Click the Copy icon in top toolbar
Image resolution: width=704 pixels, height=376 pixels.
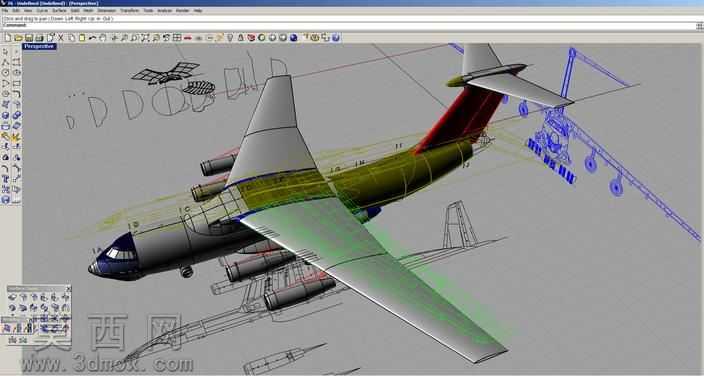(x=71, y=38)
